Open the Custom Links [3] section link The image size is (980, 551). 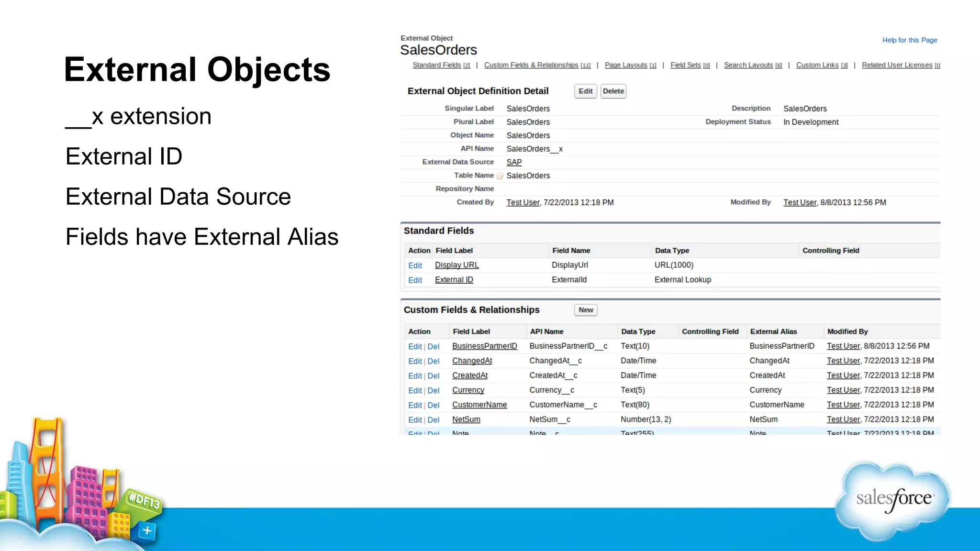(821, 65)
